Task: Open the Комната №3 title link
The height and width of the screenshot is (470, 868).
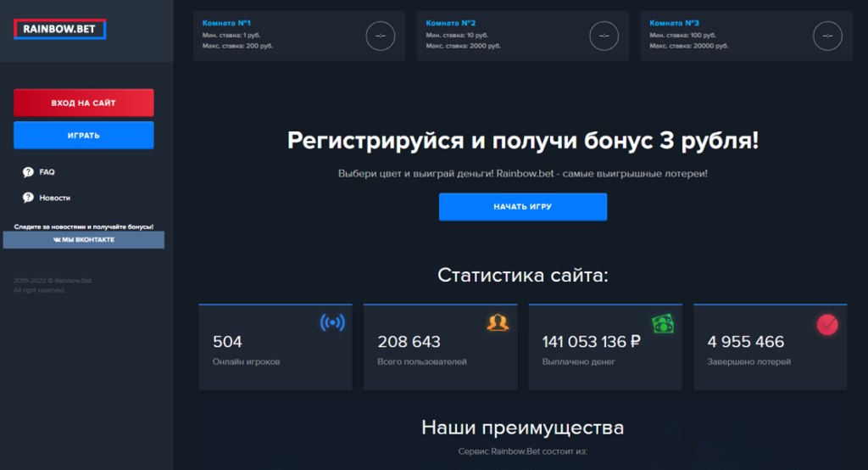Action: click(x=674, y=23)
